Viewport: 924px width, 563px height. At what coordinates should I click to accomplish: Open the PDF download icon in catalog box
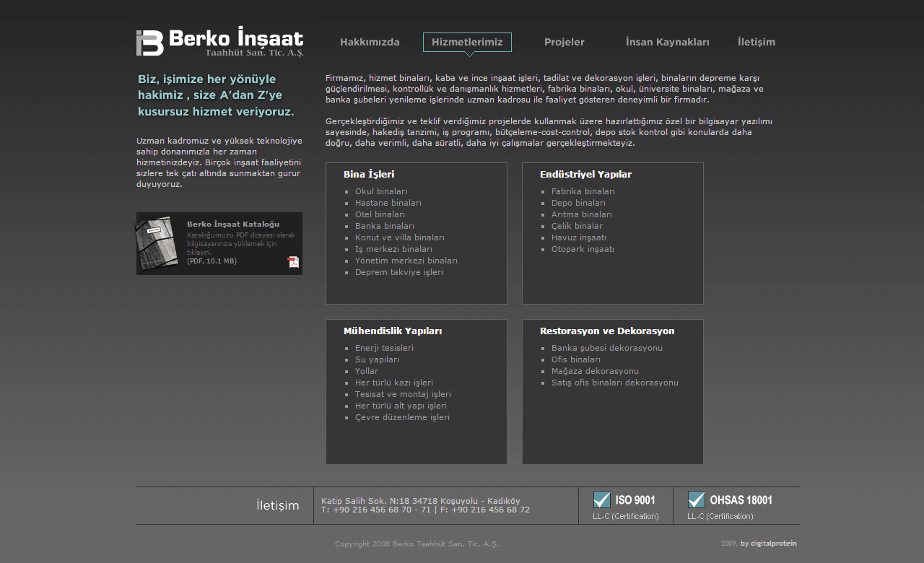pyautogui.click(x=293, y=262)
